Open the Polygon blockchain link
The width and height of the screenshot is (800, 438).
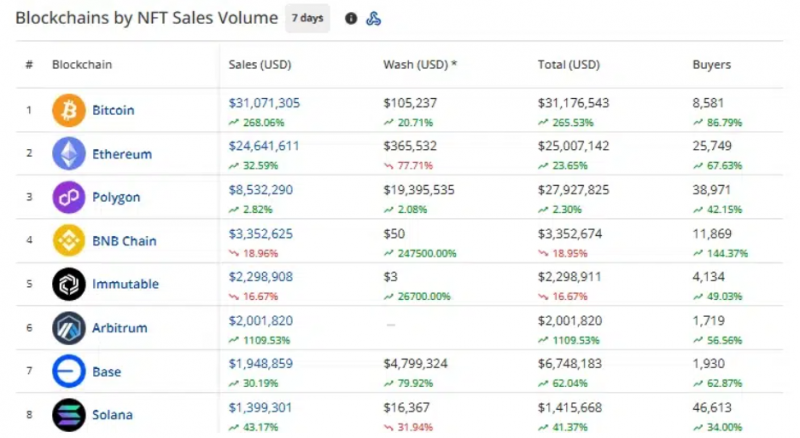click(x=116, y=198)
